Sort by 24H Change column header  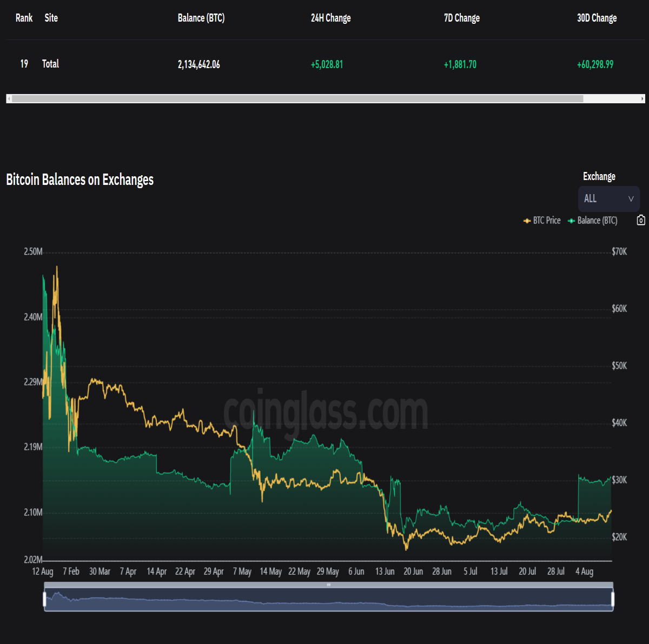pyautogui.click(x=330, y=18)
